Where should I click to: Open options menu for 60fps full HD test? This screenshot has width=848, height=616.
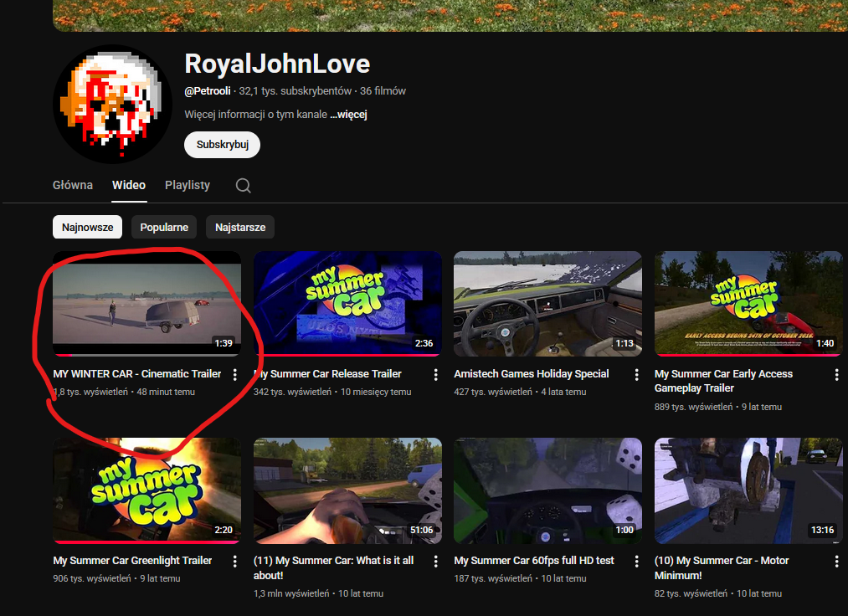[636, 561]
